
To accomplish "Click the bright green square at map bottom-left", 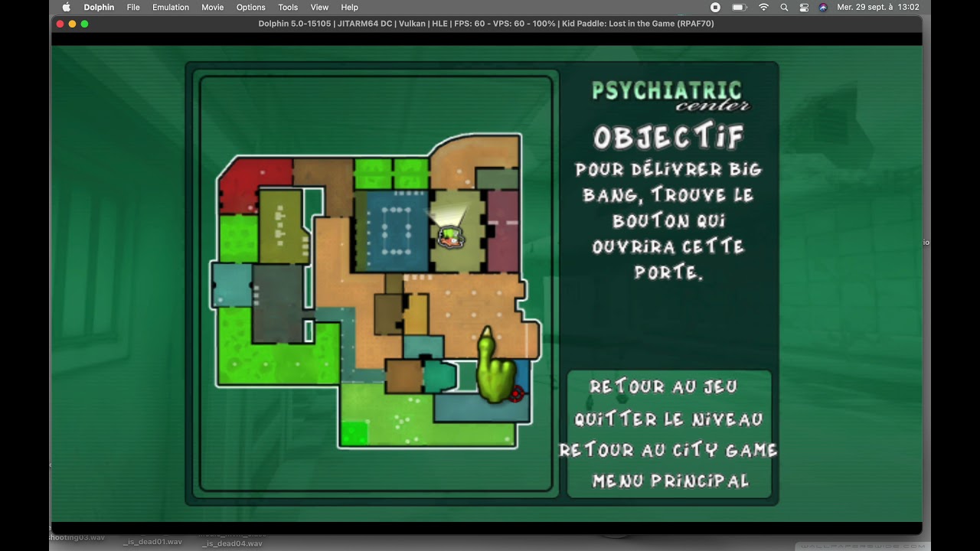I will [x=354, y=433].
